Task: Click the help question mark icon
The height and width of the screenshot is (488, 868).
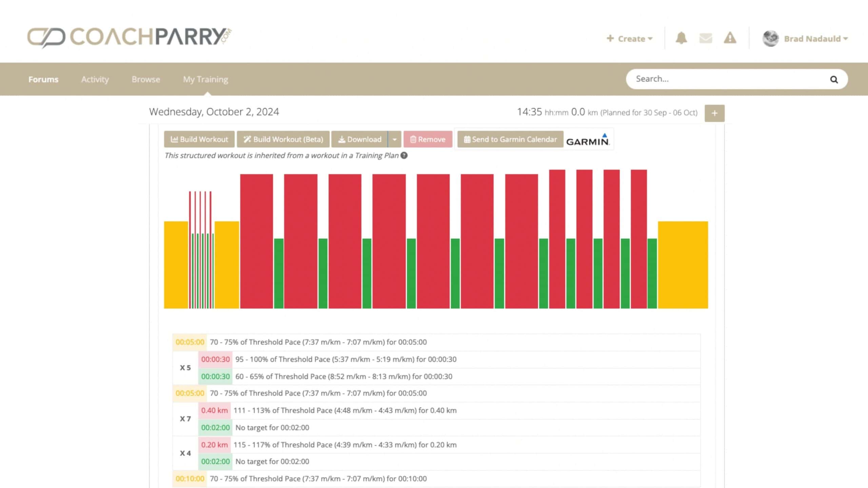Action: point(404,156)
